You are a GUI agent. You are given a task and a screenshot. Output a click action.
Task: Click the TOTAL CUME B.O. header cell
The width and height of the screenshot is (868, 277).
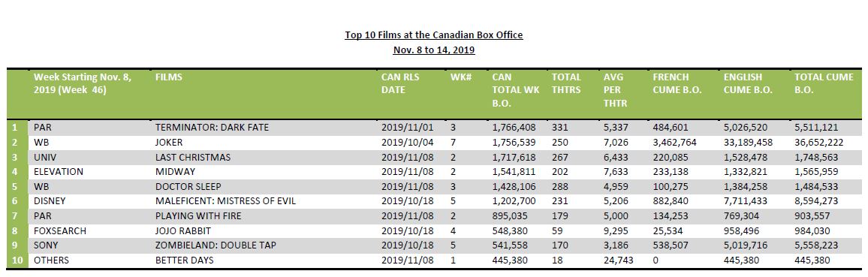pyautogui.click(x=824, y=83)
